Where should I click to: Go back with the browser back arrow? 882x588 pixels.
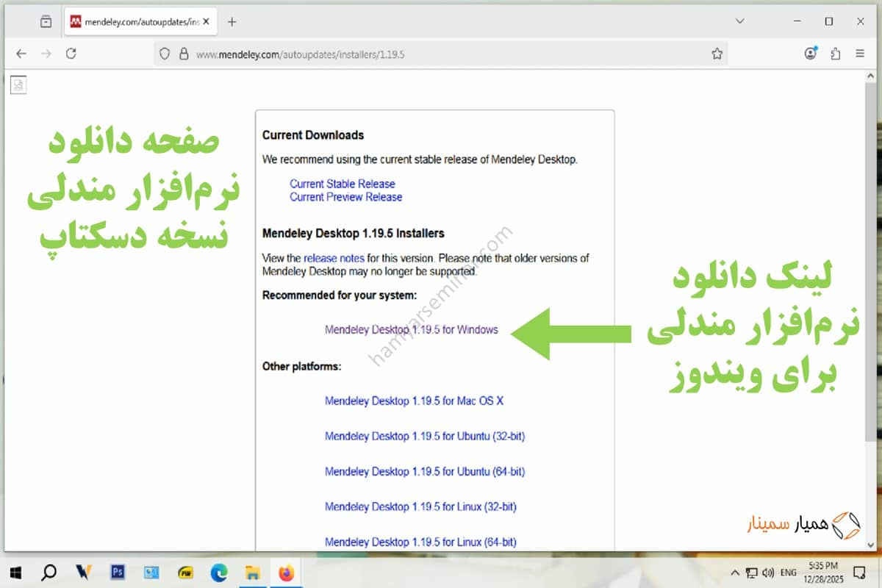(21, 54)
